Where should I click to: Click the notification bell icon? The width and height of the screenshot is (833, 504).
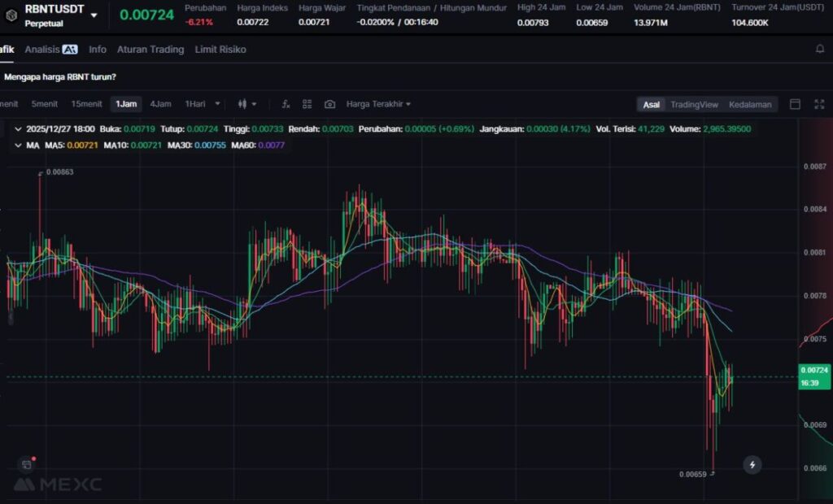click(x=820, y=50)
